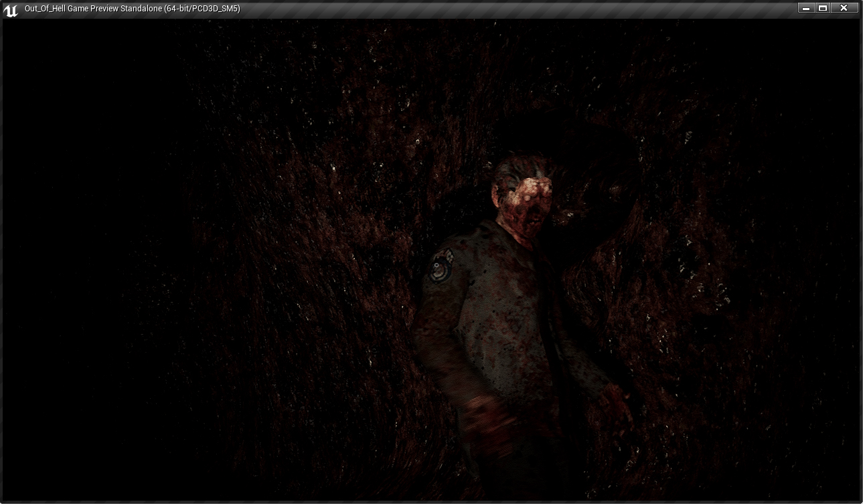Screen dimensions: 863x504
Task: Minimize the game preview window
Action: 806,8
